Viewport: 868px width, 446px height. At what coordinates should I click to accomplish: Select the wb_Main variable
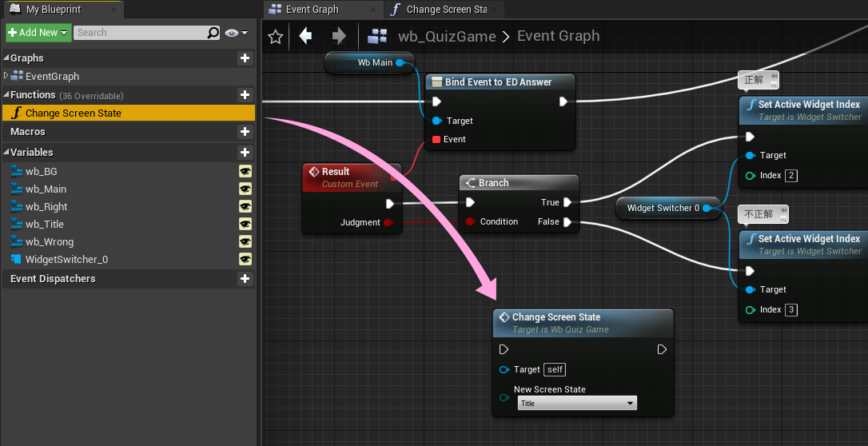[x=46, y=189]
